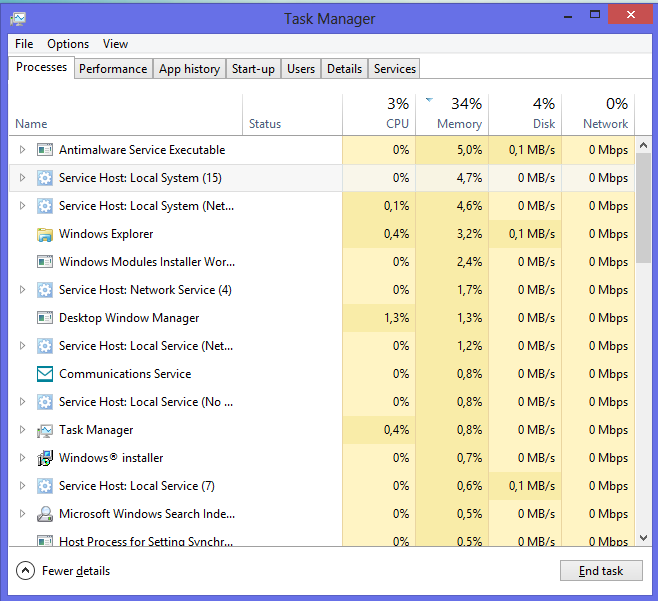
Task: Switch to the Performance tab
Action: (x=113, y=69)
